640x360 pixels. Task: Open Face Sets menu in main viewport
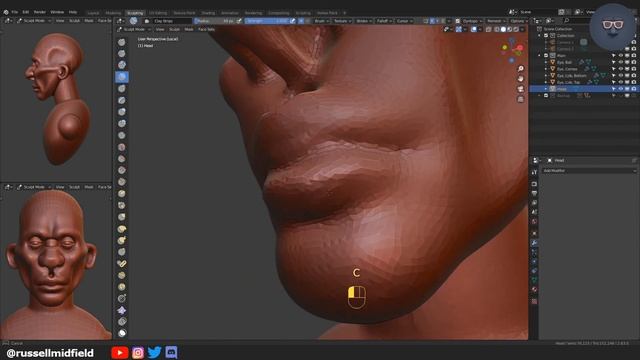pos(206,29)
